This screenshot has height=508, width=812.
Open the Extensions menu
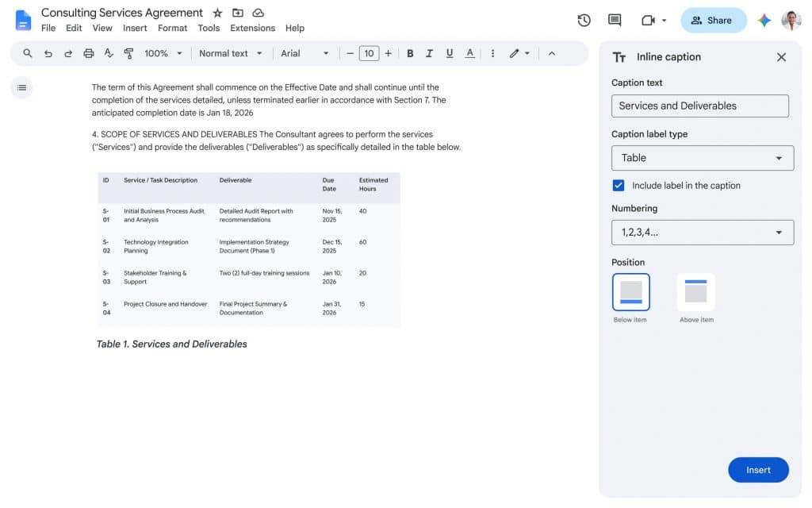pos(253,28)
